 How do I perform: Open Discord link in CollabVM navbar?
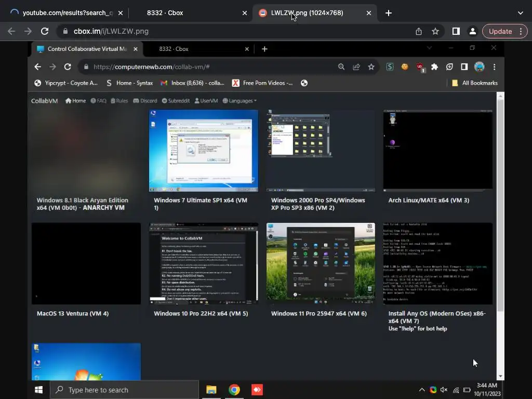(x=145, y=101)
